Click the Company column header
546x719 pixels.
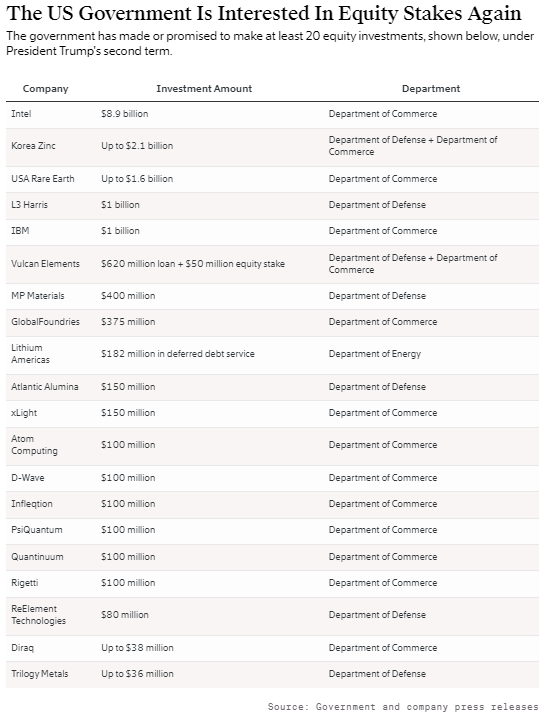45,88
